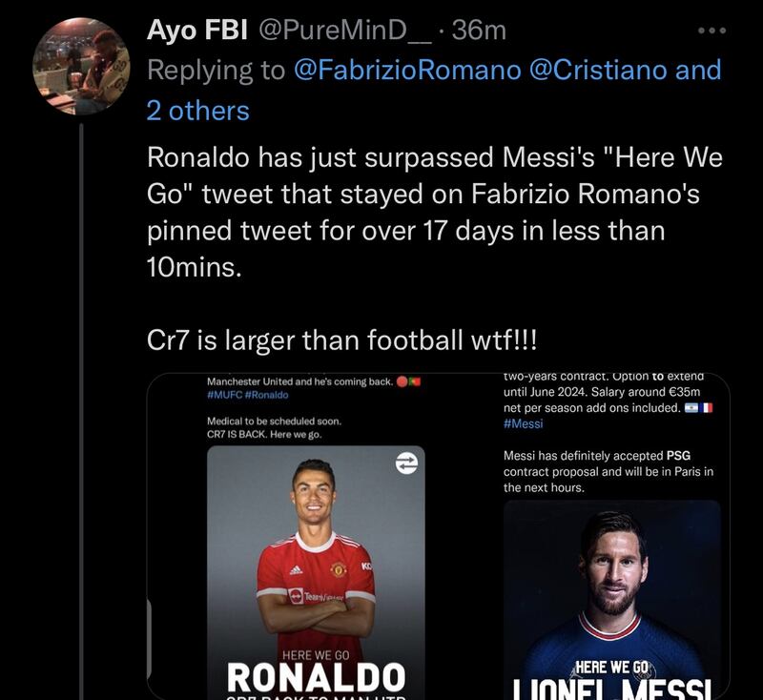Click the TeamViewer sponsor logo on the jersey

(315, 596)
